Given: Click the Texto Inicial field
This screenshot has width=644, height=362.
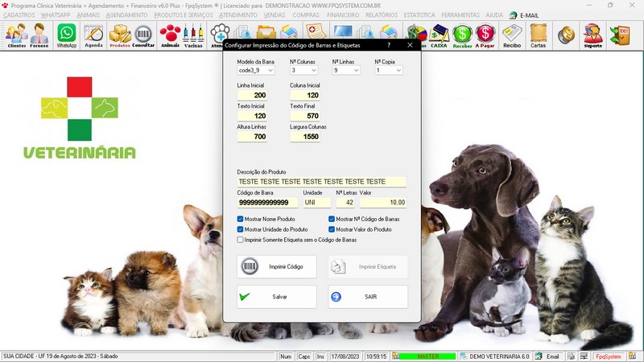Looking at the screenshot, I should (252, 116).
